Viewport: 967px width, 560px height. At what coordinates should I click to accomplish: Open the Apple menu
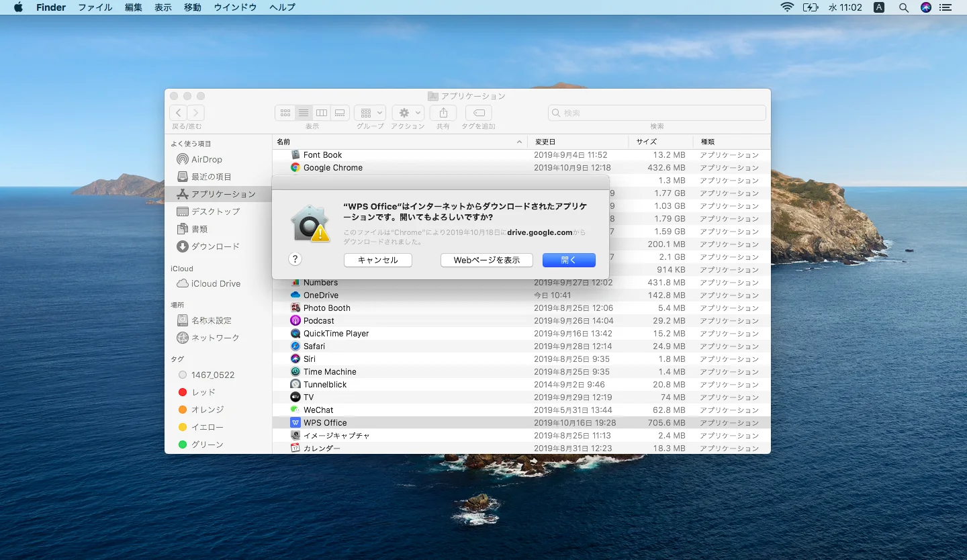18,7
